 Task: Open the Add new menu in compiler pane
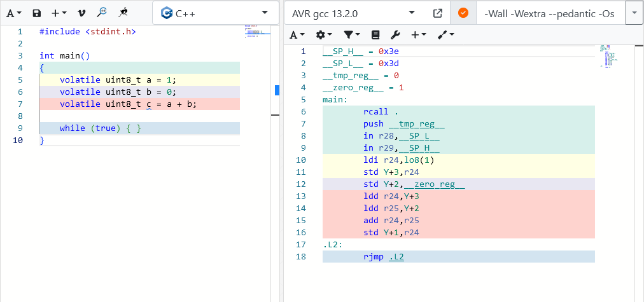[x=418, y=35]
